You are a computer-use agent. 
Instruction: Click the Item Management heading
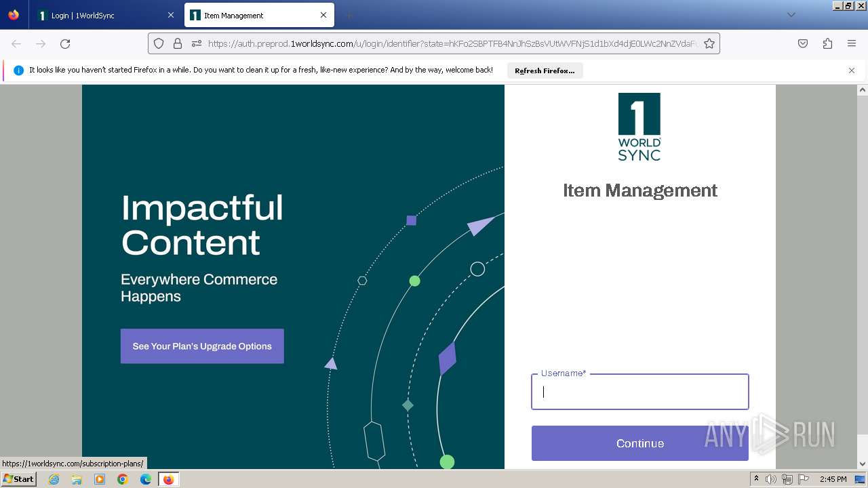pyautogui.click(x=640, y=190)
